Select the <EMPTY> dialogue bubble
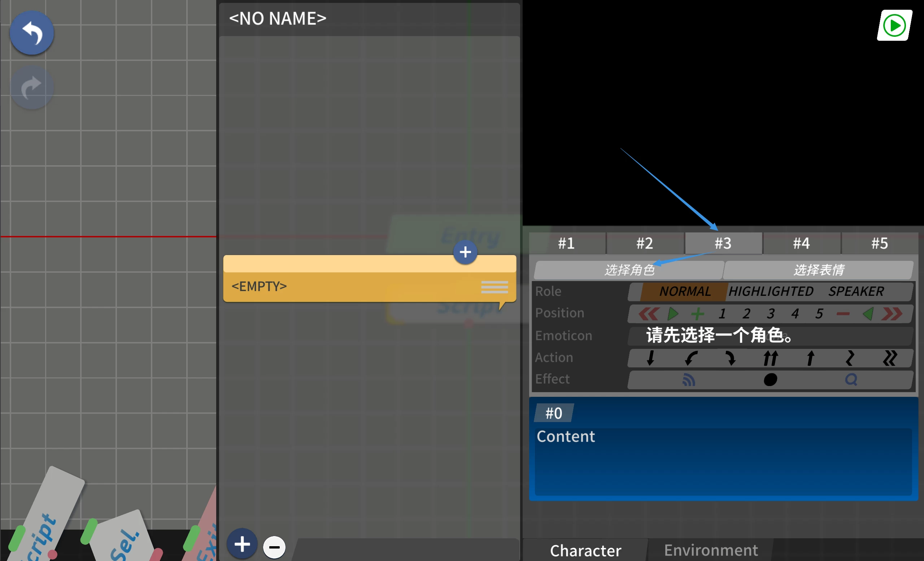Image resolution: width=924 pixels, height=561 pixels. (x=369, y=279)
